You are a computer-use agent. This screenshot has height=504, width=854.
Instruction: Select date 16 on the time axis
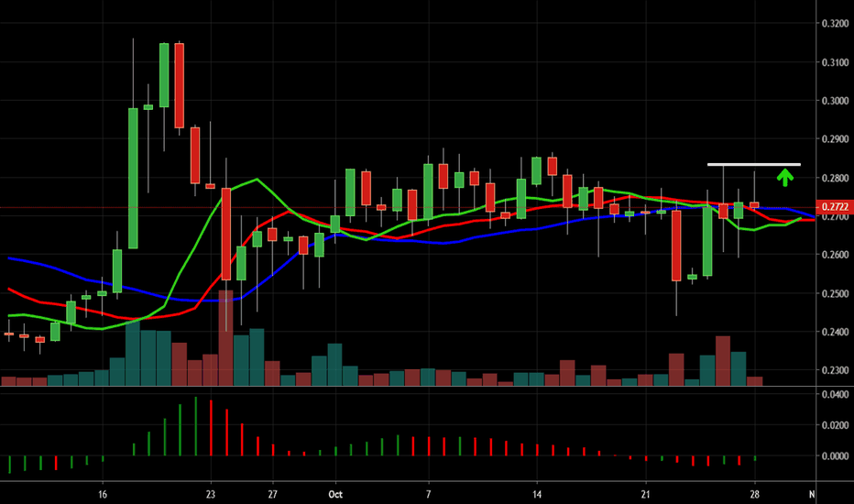103,495
